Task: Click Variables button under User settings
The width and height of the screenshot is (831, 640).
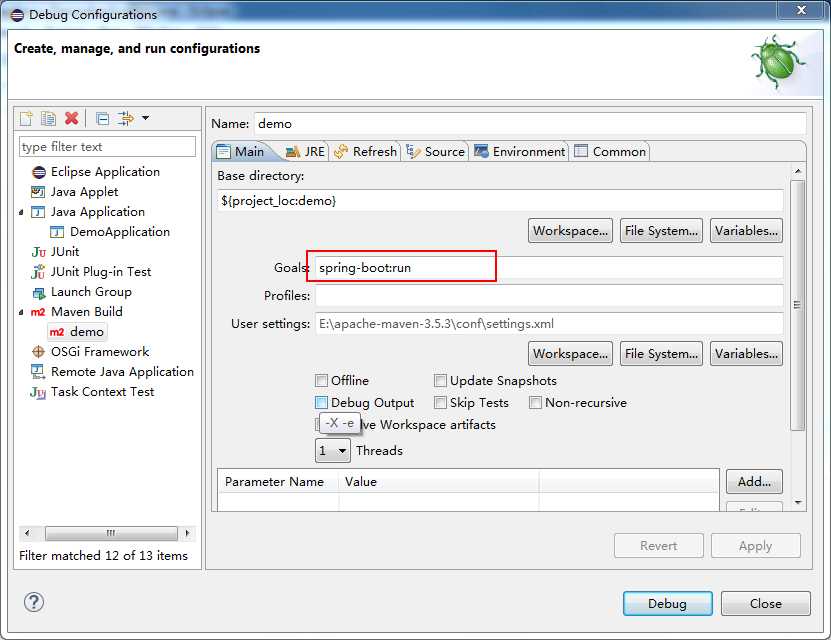Action: 746,354
